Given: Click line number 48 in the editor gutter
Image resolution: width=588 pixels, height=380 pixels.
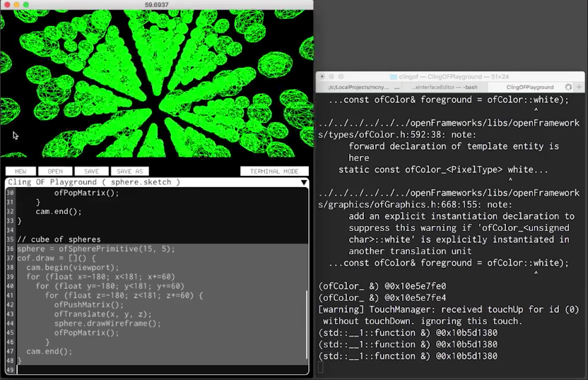Looking at the screenshot, I should (x=10, y=360).
